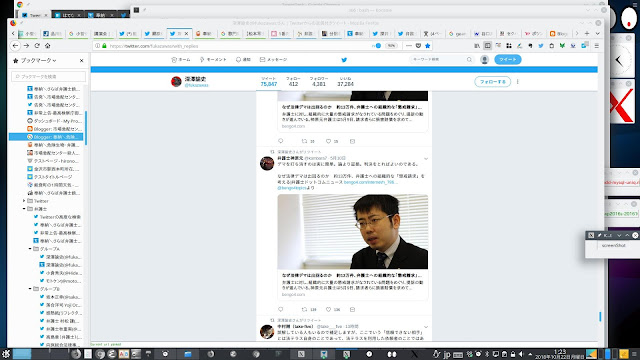The height and width of the screenshot is (360, 640).
Task: Open メッセージ in Twitter's navigation
Action: click(x=273, y=60)
